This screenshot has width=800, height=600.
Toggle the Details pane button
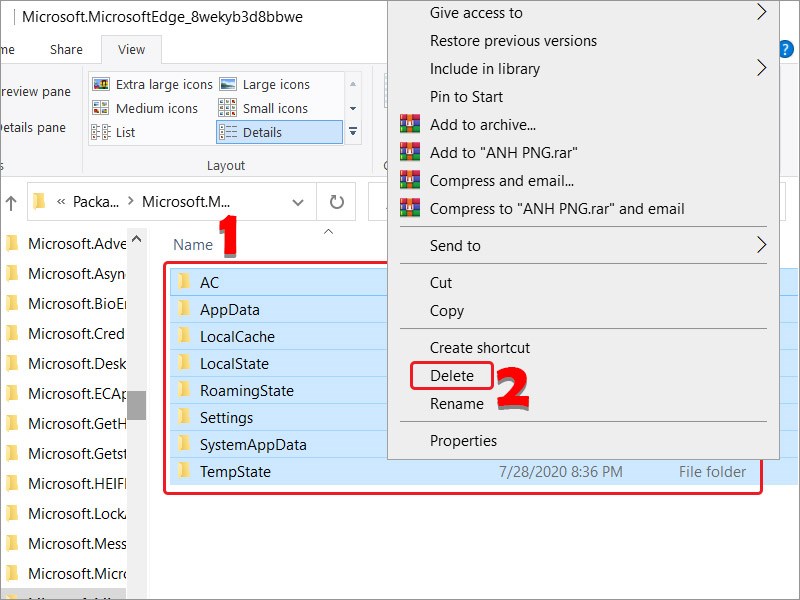[33, 128]
